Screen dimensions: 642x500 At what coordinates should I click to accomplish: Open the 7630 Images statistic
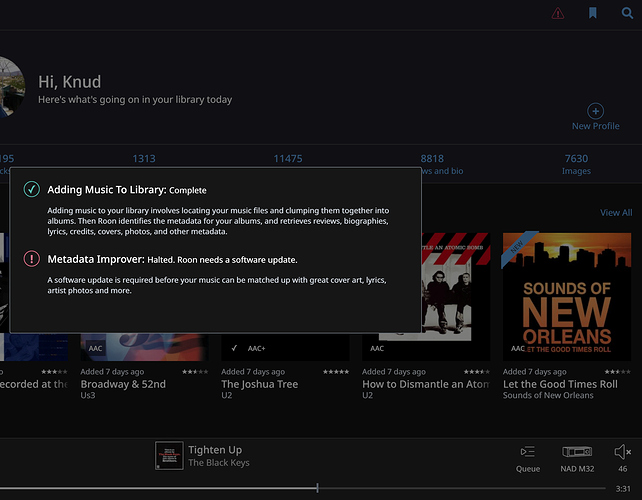click(x=576, y=164)
